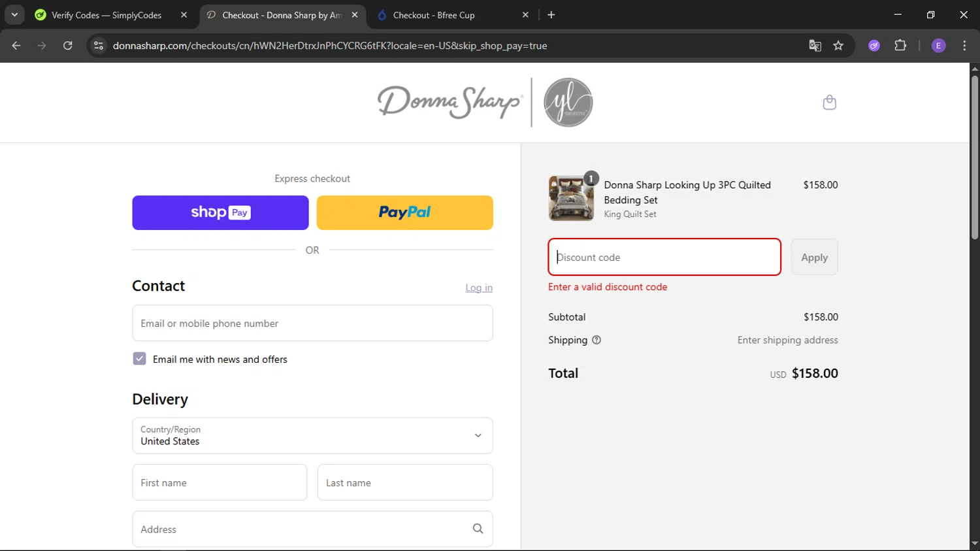Open the Chrome three-dot menu
Screen dimensions: 980x551
point(964,46)
